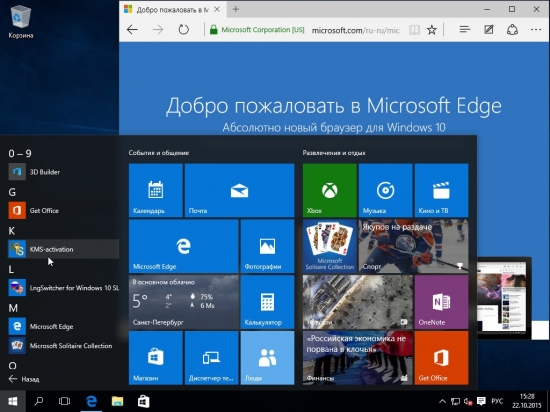Open 3D Builder from the app list

tap(63, 172)
